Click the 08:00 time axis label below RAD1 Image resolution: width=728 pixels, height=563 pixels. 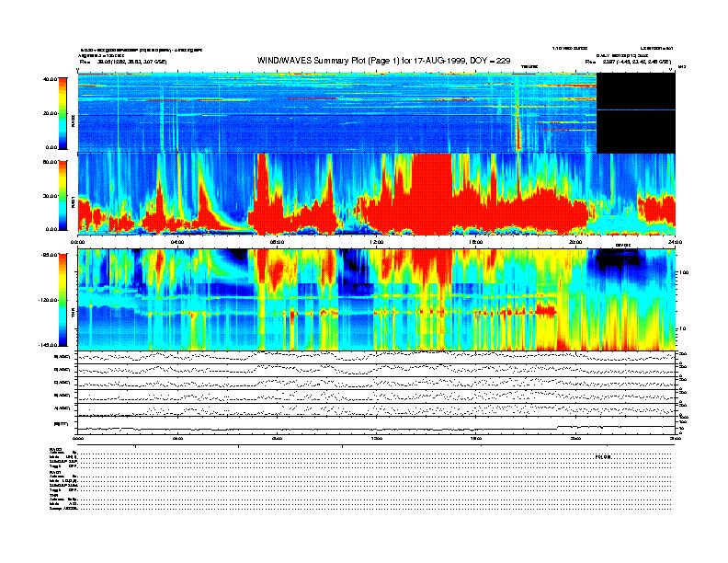(x=277, y=242)
